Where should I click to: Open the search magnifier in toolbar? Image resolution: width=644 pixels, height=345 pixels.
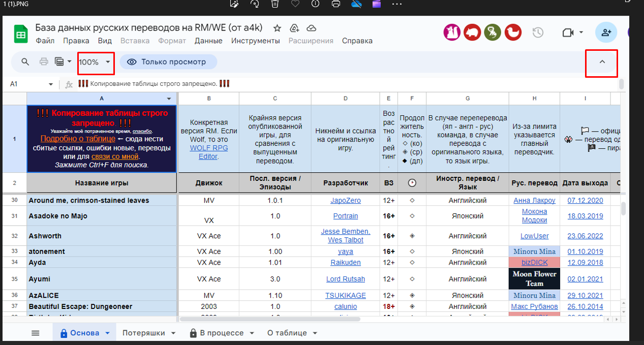click(x=25, y=62)
